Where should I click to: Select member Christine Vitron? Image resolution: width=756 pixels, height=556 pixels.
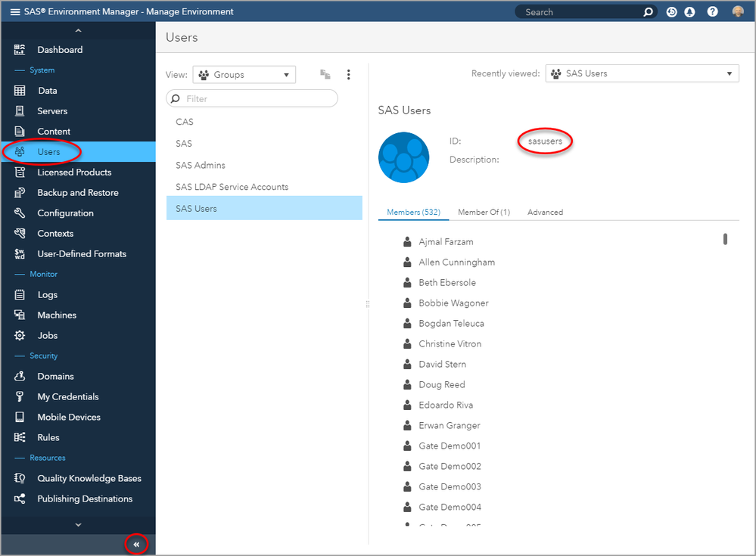tap(450, 344)
